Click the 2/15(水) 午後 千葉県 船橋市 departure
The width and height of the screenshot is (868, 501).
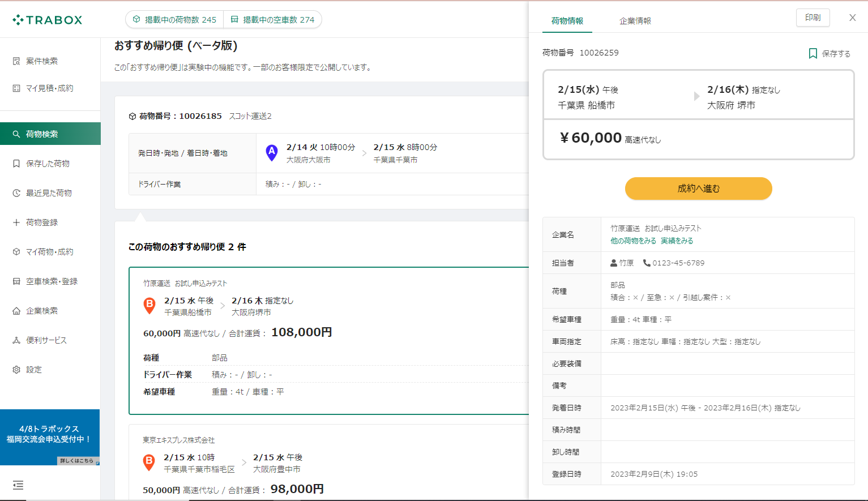tap(588, 97)
